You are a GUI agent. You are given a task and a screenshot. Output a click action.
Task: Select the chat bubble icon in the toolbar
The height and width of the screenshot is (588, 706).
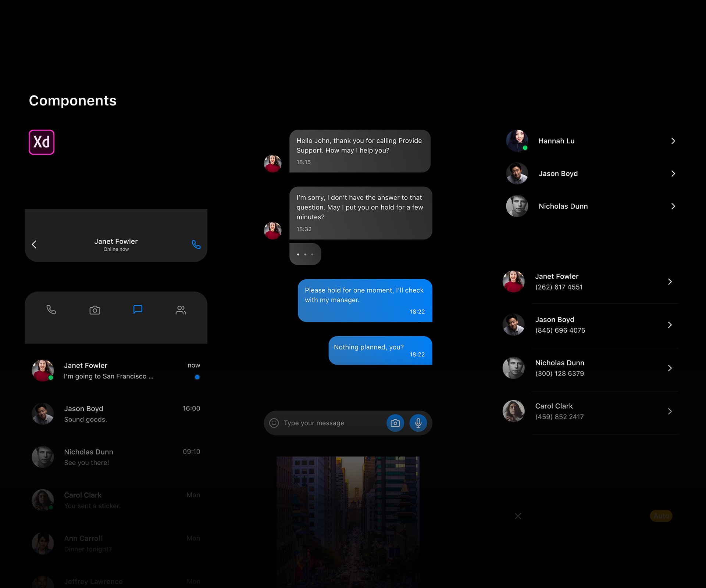[x=138, y=309]
